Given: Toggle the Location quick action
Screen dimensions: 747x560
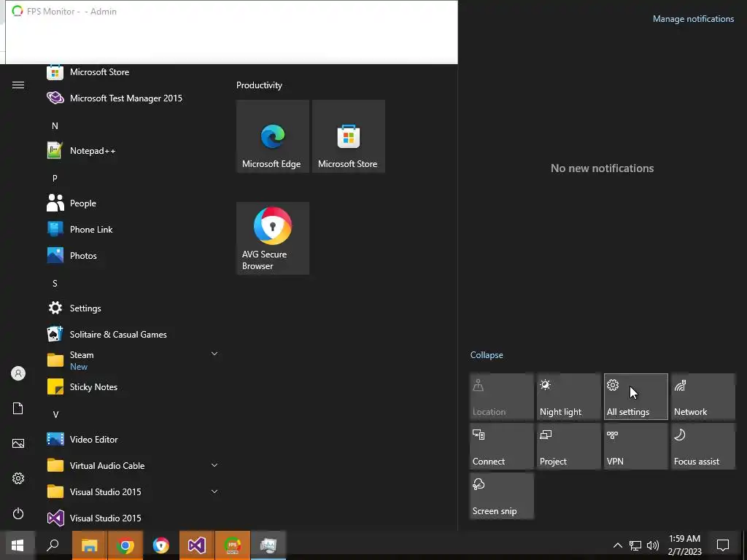Looking at the screenshot, I should pyautogui.click(x=502, y=397).
